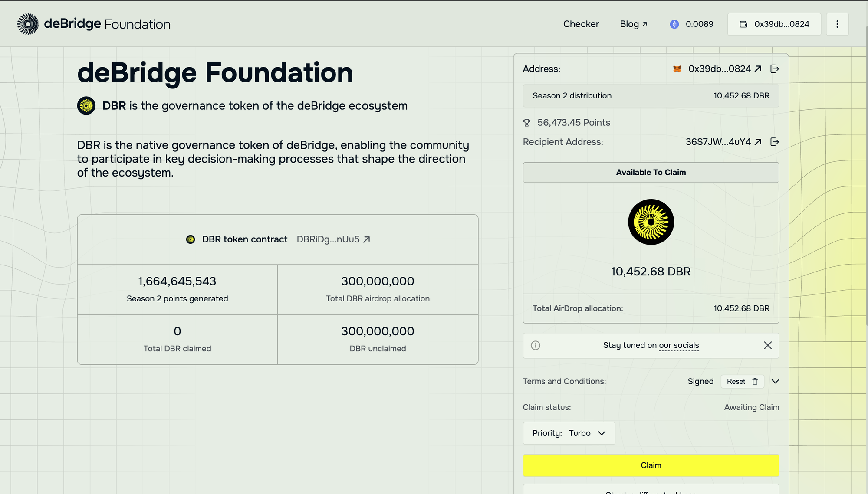
Task: Click the deBridge Foundation logo icon
Action: tap(28, 24)
